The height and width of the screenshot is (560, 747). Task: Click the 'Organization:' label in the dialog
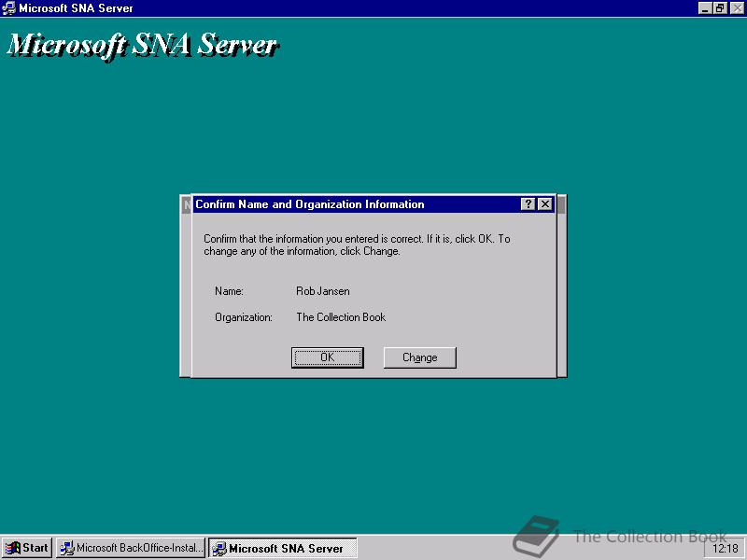[x=244, y=317]
